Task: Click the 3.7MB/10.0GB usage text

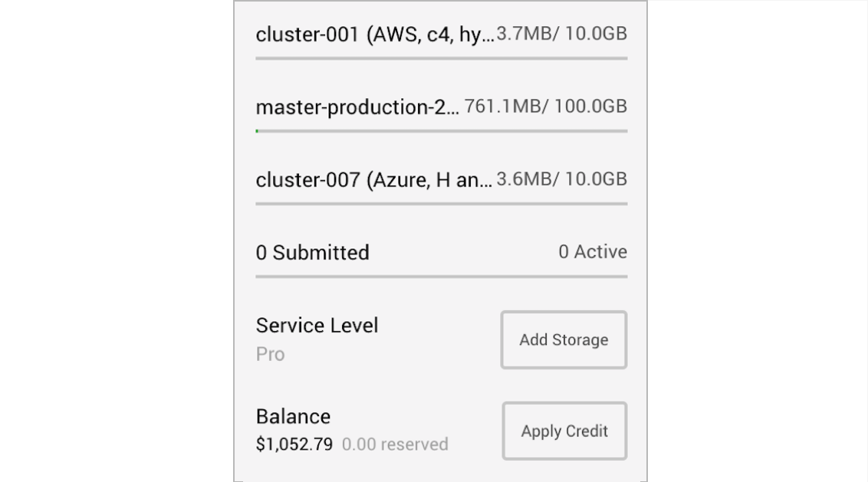Action: (x=562, y=34)
